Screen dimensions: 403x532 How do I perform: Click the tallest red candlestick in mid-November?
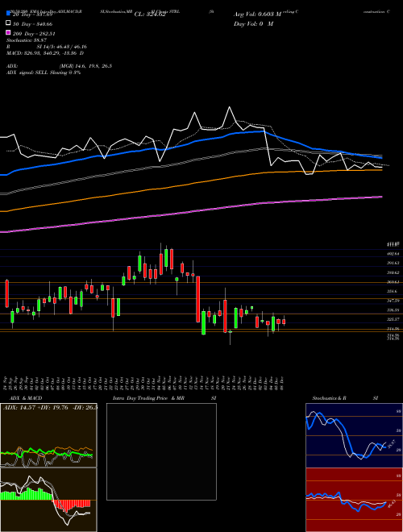[198, 299]
